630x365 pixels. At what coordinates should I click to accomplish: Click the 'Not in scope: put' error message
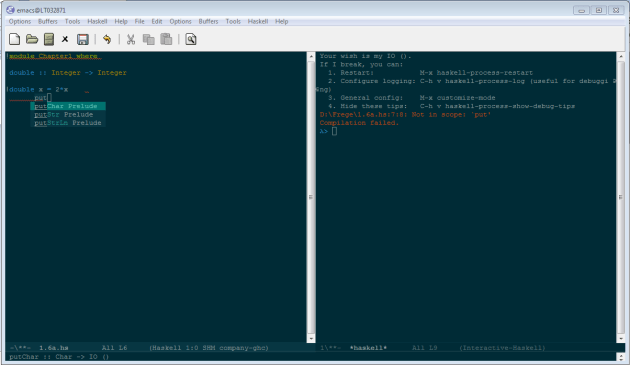405,115
